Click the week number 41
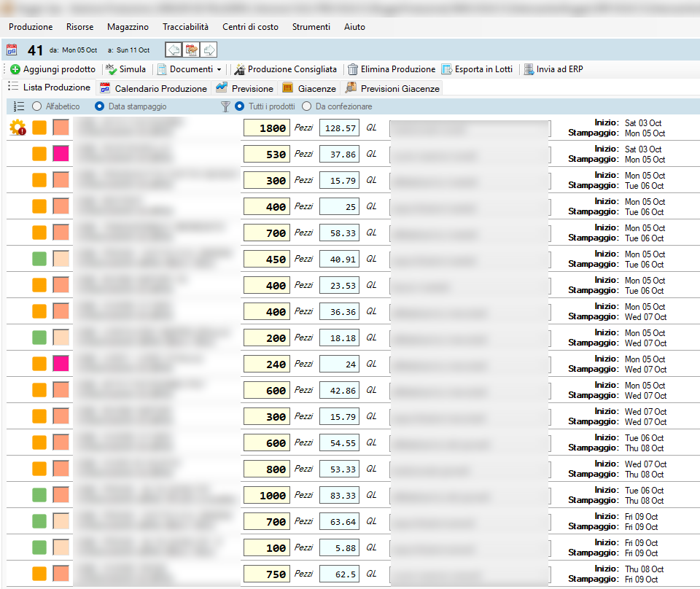This screenshot has height=589, width=700. click(x=35, y=50)
